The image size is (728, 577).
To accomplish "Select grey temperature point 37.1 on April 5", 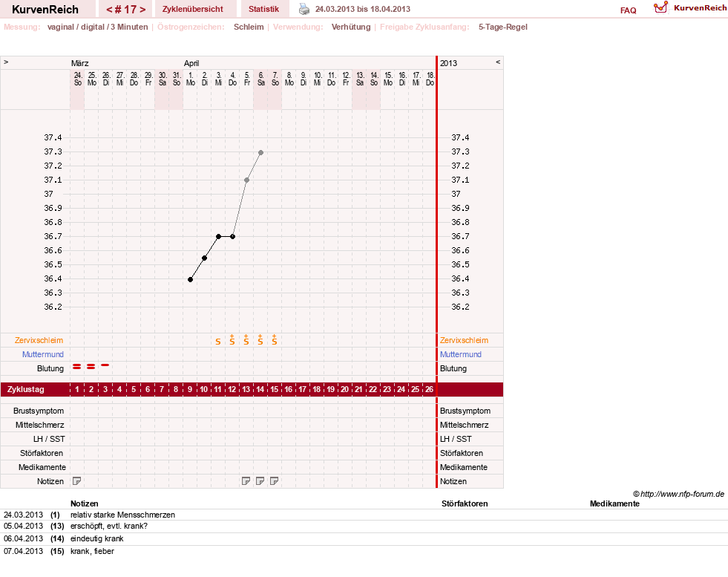I will click(246, 180).
